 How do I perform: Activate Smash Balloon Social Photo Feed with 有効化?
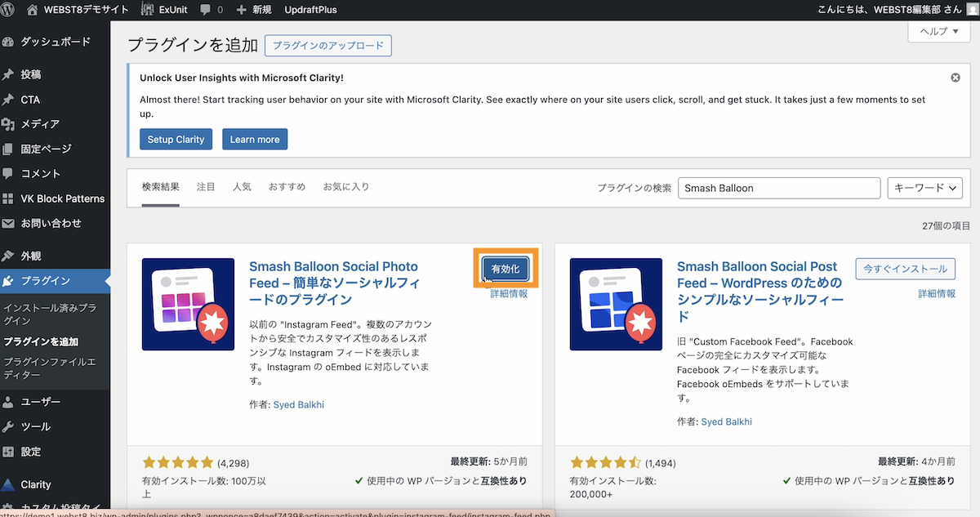(x=505, y=267)
